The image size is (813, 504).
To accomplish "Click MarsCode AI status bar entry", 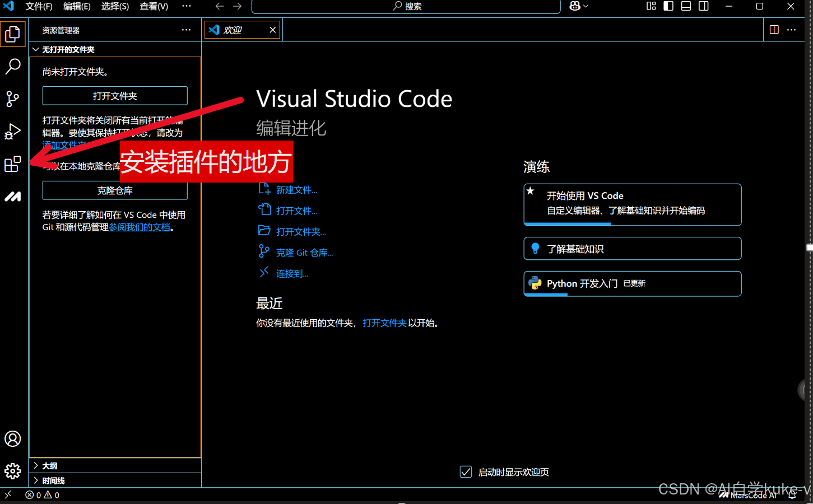I will click(749, 495).
